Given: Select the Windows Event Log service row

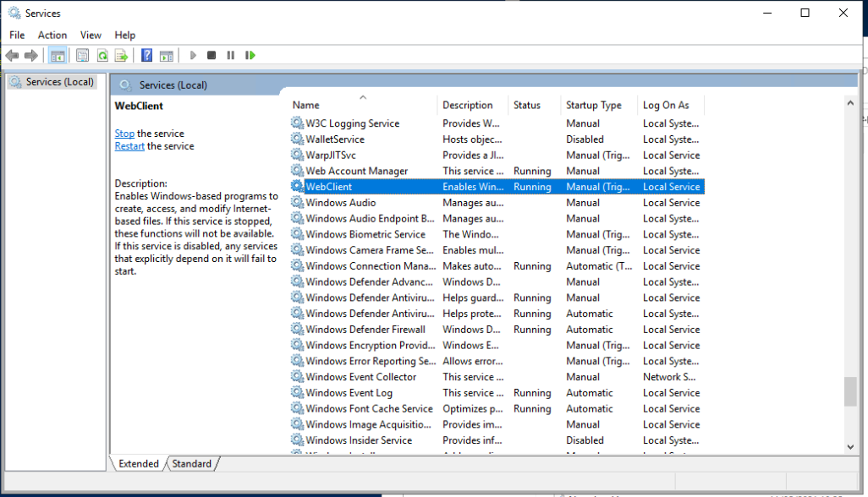Looking at the screenshot, I should tap(349, 393).
